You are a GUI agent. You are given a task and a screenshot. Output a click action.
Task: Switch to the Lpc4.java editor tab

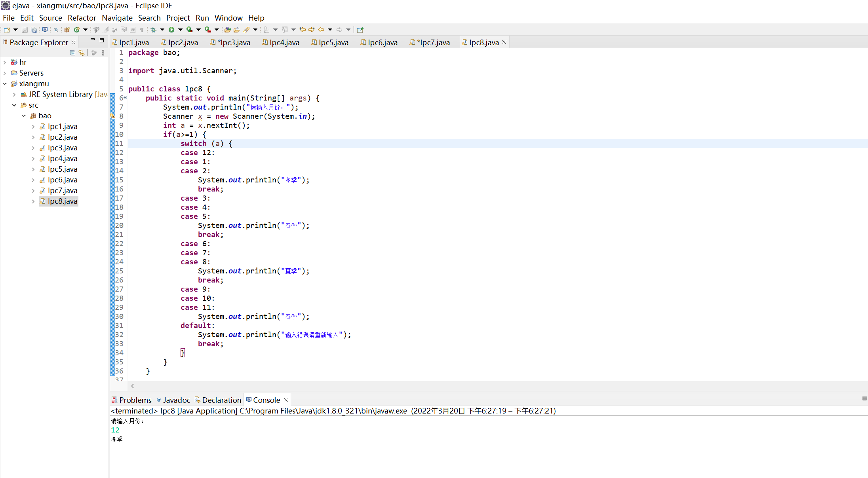click(284, 42)
